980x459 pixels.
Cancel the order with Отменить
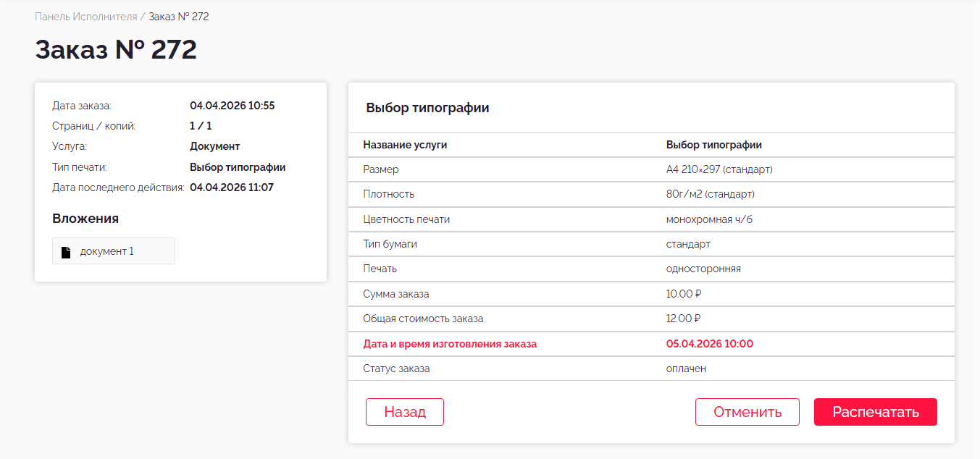(x=747, y=412)
